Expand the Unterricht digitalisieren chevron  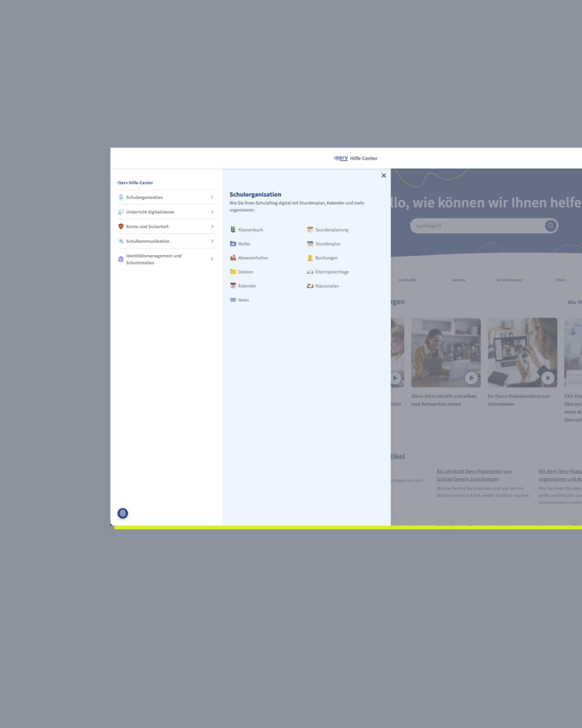(x=212, y=212)
